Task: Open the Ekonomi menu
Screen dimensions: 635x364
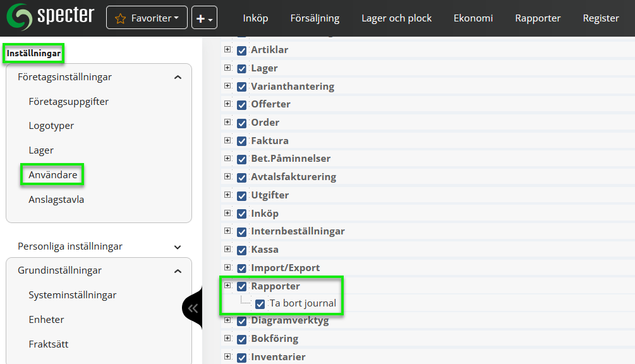Action: tap(473, 18)
